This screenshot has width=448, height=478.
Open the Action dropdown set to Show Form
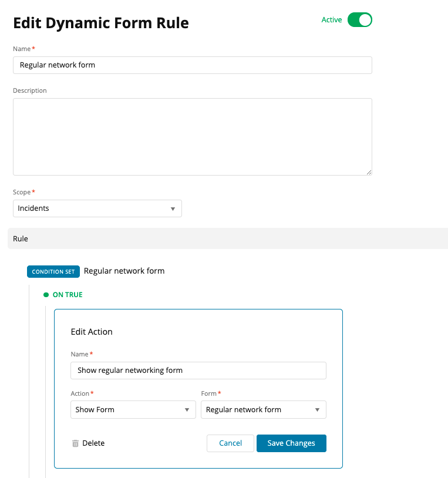point(133,410)
